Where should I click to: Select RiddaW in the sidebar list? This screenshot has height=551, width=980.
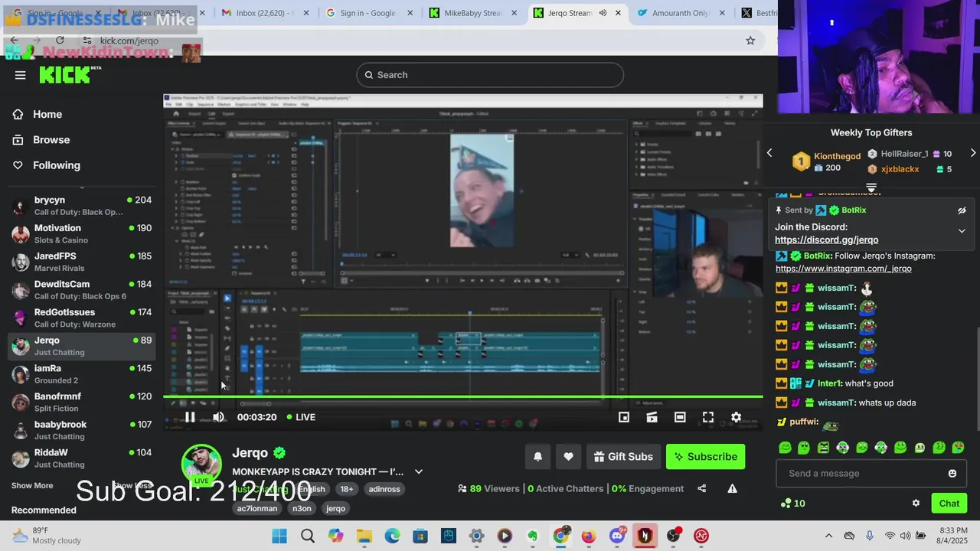(82, 458)
